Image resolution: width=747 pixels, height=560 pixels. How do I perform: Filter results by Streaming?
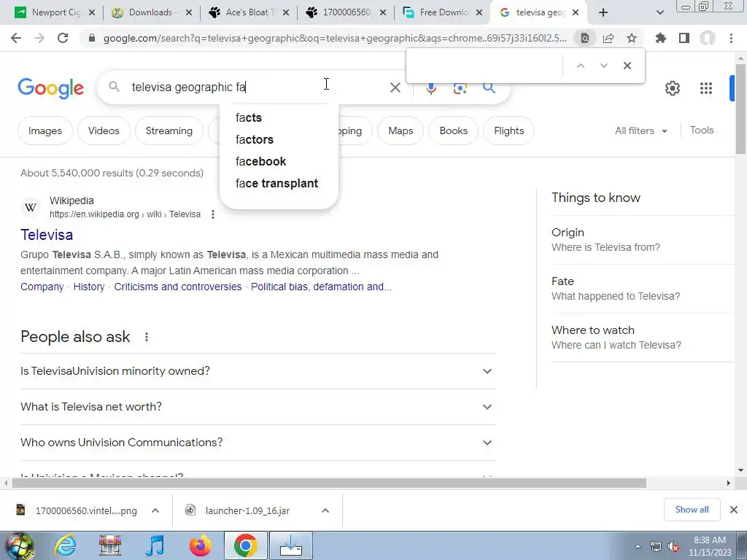pos(169,131)
